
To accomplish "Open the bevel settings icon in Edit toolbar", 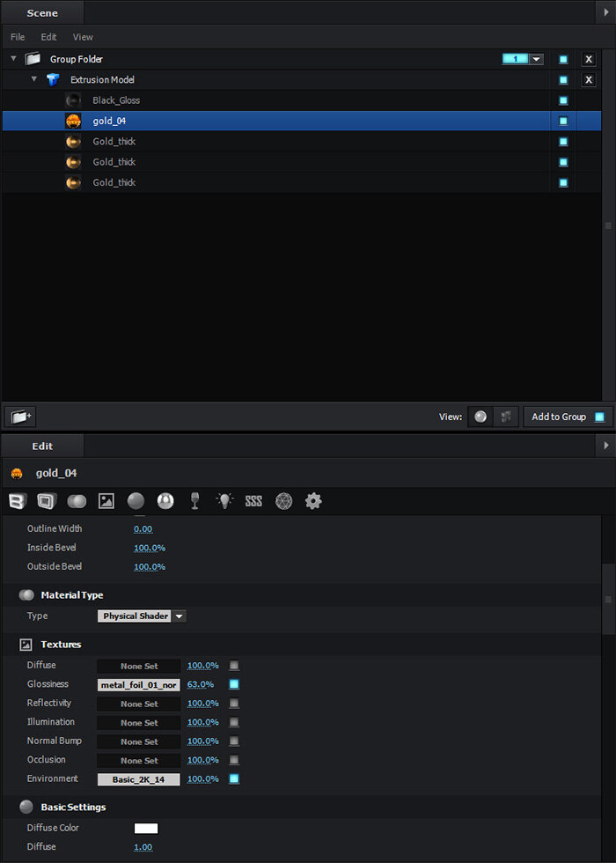I will (x=46, y=501).
